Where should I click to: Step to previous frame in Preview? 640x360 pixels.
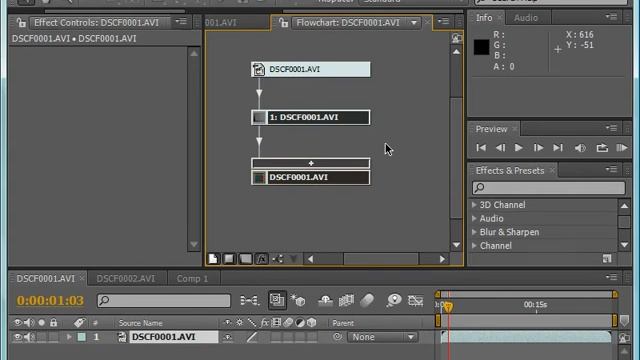coord(500,148)
